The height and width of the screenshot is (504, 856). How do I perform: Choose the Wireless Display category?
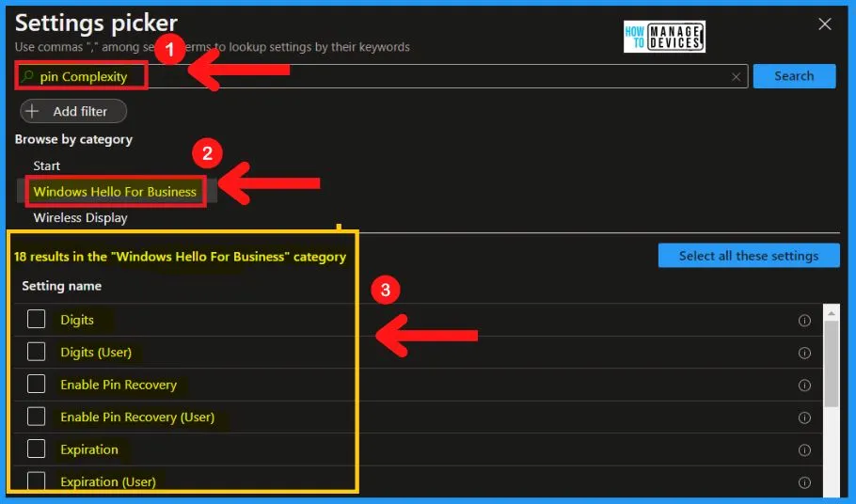(80, 217)
